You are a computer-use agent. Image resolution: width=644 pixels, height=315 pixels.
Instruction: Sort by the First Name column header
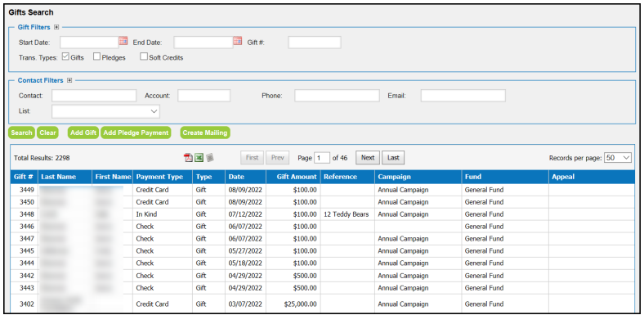pyautogui.click(x=113, y=177)
